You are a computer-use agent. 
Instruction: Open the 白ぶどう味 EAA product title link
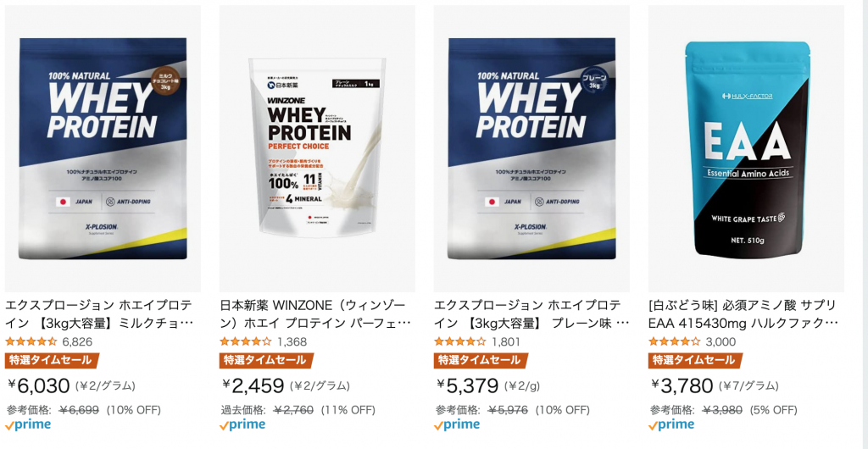pos(743,313)
